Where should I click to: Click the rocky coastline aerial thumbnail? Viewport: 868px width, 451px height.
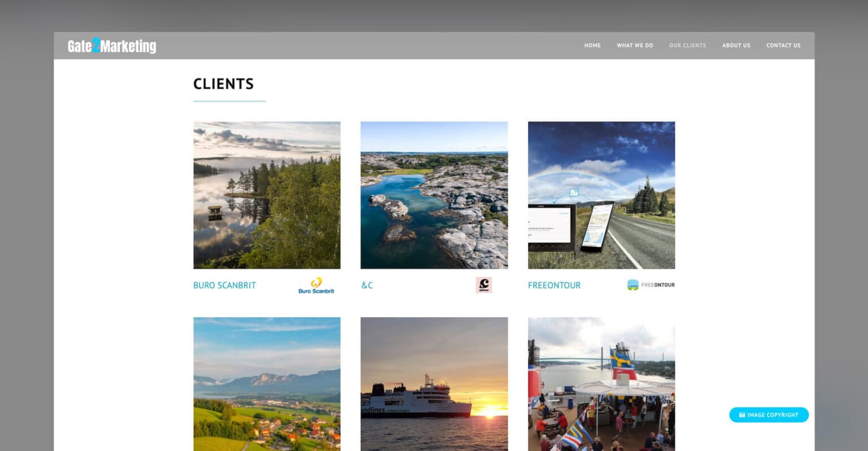point(434,195)
